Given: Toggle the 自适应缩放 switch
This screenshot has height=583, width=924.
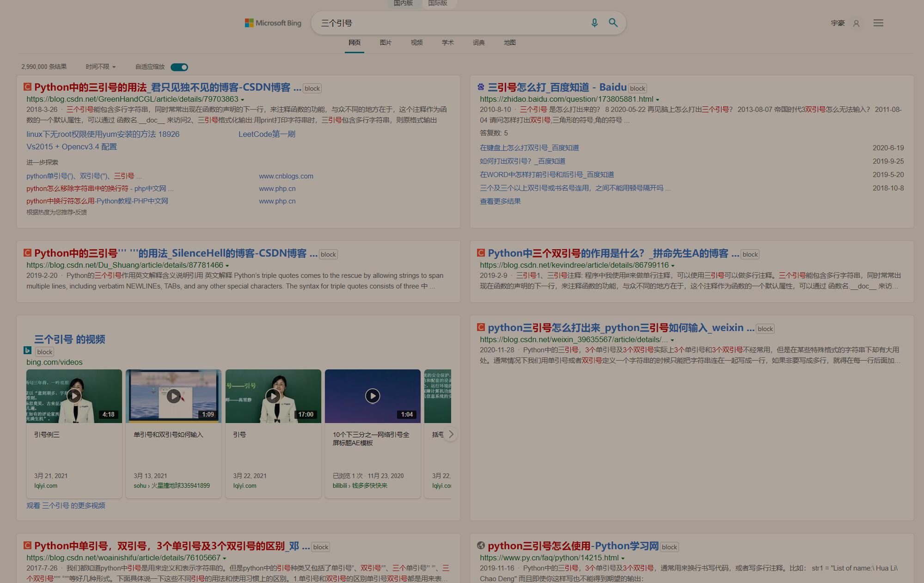Looking at the screenshot, I should [179, 68].
